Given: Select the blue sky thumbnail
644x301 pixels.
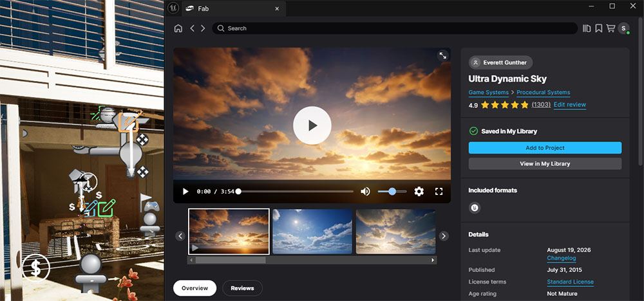Looking at the screenshot, I should pyautogui.click(x=312, y=232).
